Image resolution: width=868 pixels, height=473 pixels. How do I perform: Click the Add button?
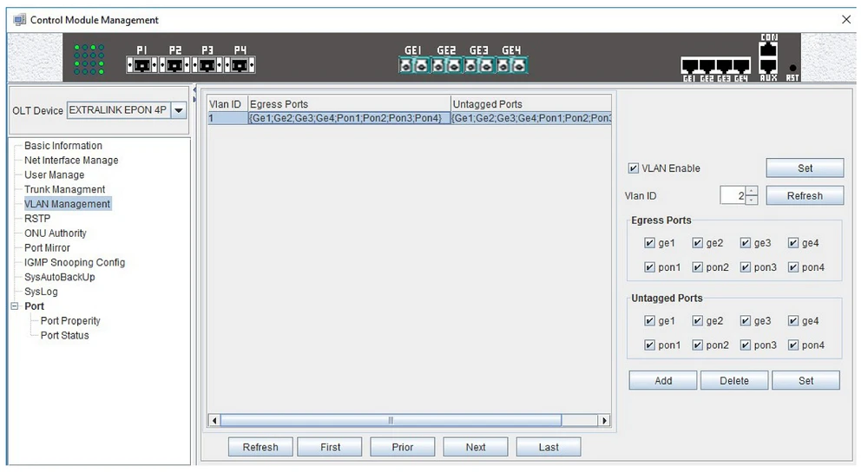click(x=663, y=380)
